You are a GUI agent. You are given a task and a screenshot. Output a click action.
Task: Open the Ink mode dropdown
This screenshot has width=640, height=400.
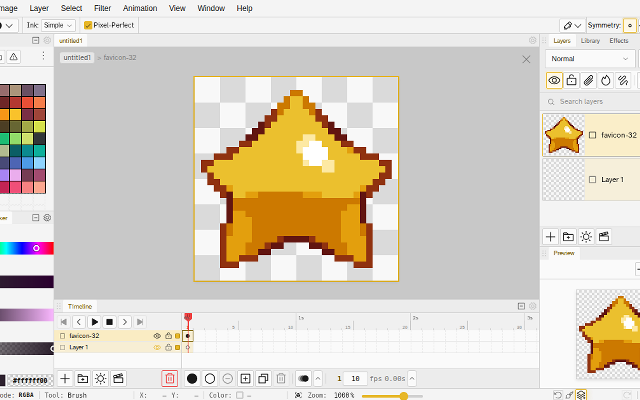58,25
